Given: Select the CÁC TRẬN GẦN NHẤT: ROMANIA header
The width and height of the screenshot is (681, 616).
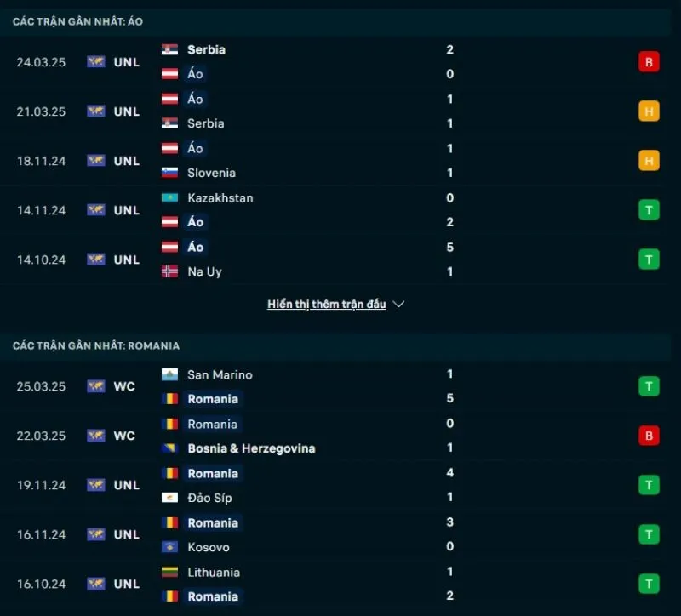Looking at the screenshot, I should click(96, 345).
